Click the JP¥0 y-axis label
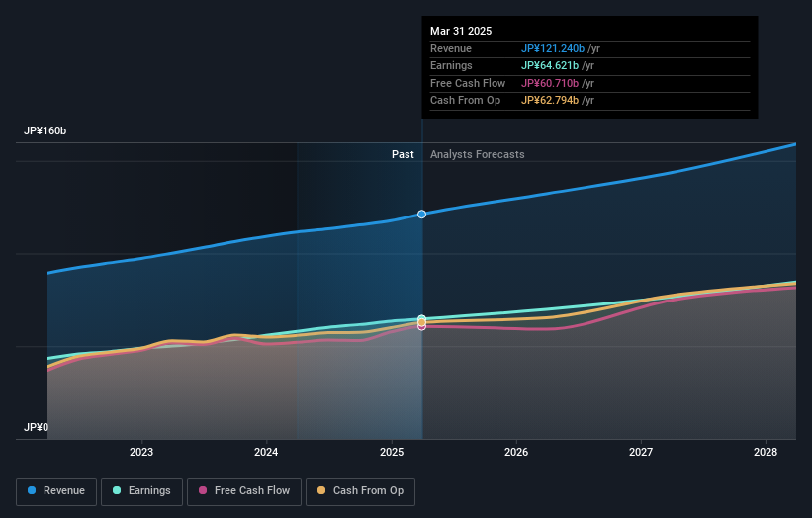This screenshot has height=518, width=812. click(36, 427)
